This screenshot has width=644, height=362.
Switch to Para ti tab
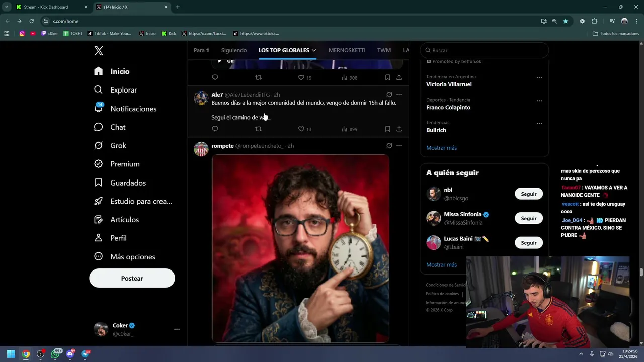coord(201,50)
